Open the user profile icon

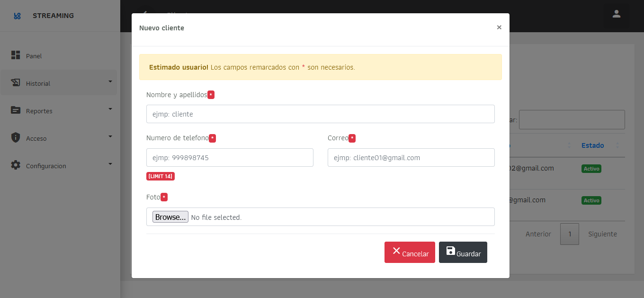coord(616,14)
